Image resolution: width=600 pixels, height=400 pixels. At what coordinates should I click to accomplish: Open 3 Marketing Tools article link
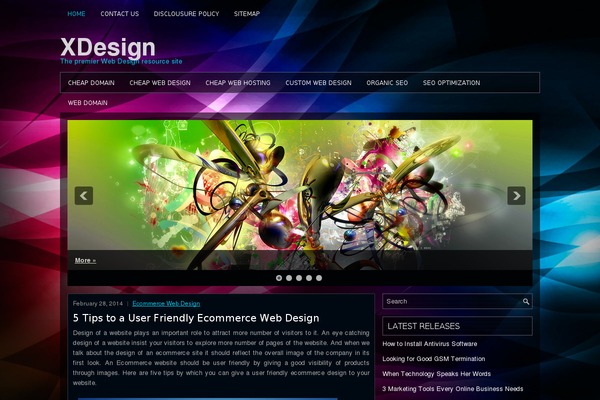(453, 389)
